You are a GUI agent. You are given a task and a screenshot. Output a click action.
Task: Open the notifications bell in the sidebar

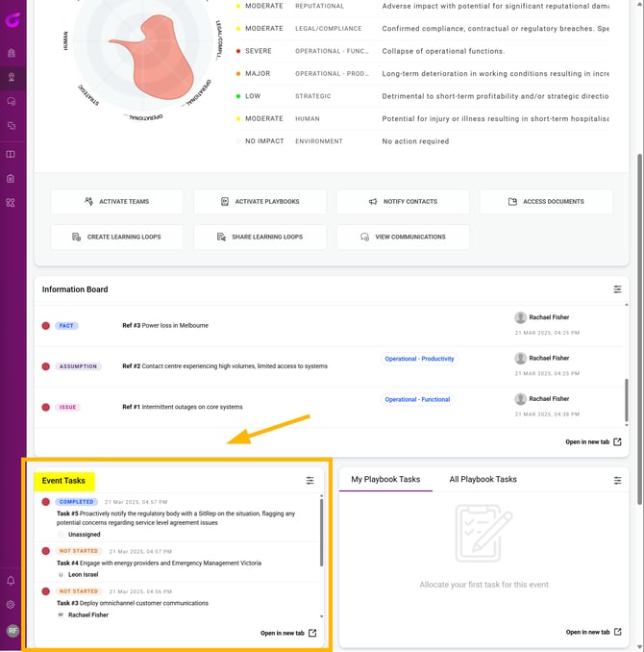[x=12, y=581]
